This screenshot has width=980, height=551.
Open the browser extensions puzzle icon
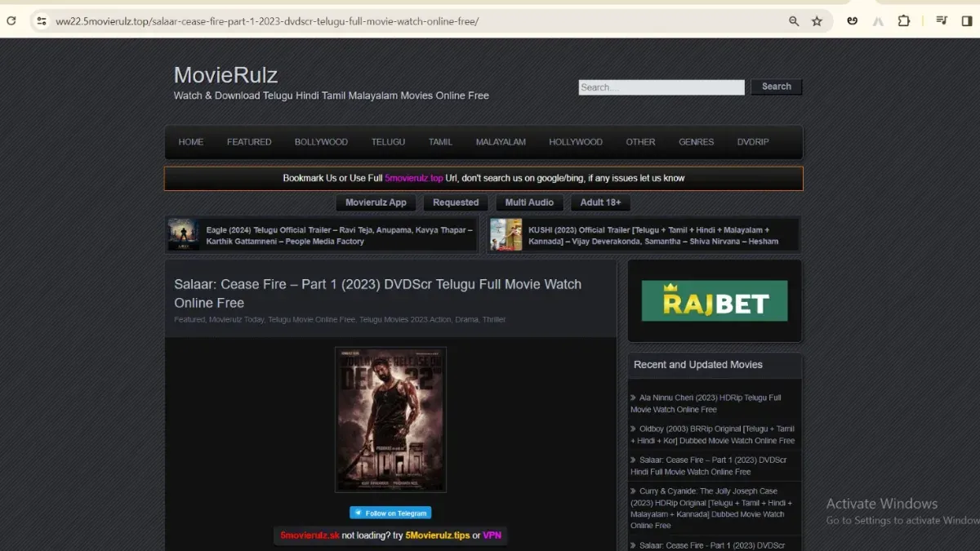[x=904, y=21]
